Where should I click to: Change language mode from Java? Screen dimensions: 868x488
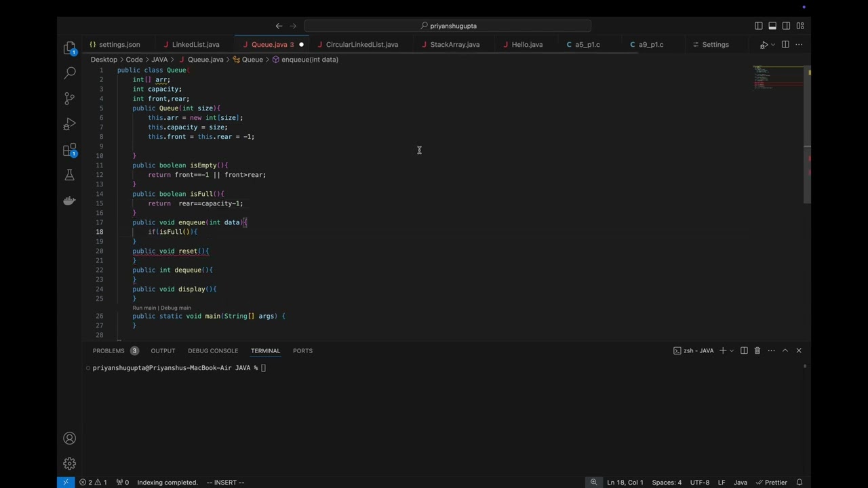(x=741, y=483)
